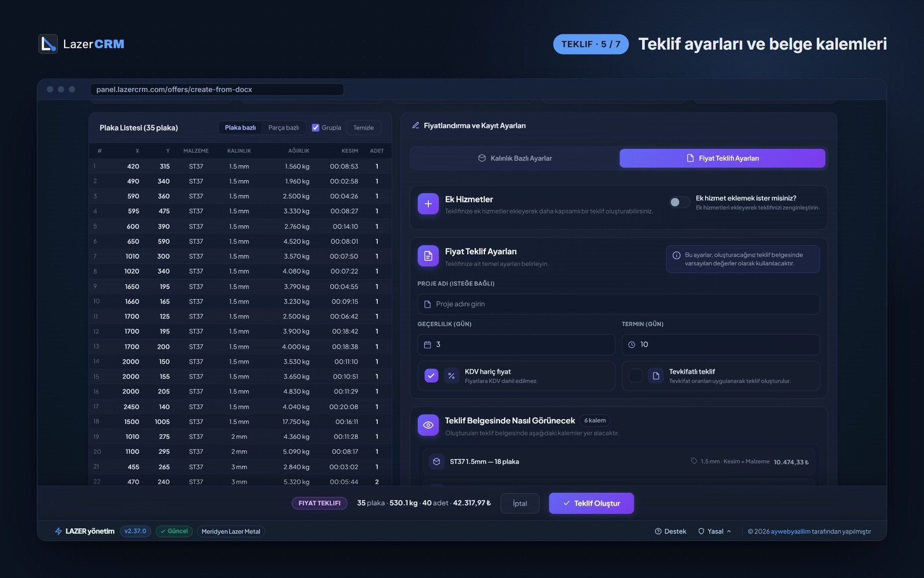
Task: Click the İptal button
Action: [x=520, y=503]
